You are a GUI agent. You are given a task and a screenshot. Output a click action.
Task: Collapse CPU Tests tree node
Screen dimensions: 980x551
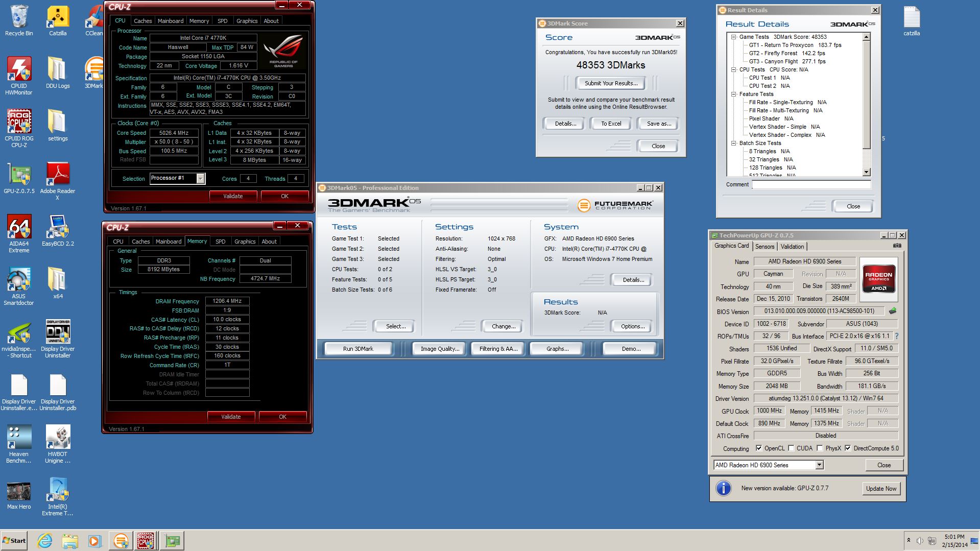point(734,69)
